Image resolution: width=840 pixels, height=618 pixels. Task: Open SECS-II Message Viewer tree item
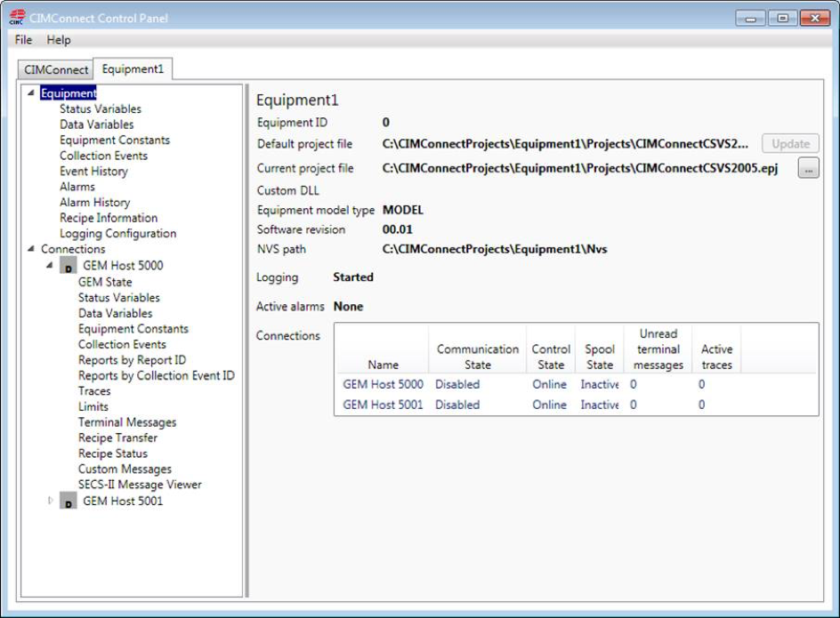[140, 486]
